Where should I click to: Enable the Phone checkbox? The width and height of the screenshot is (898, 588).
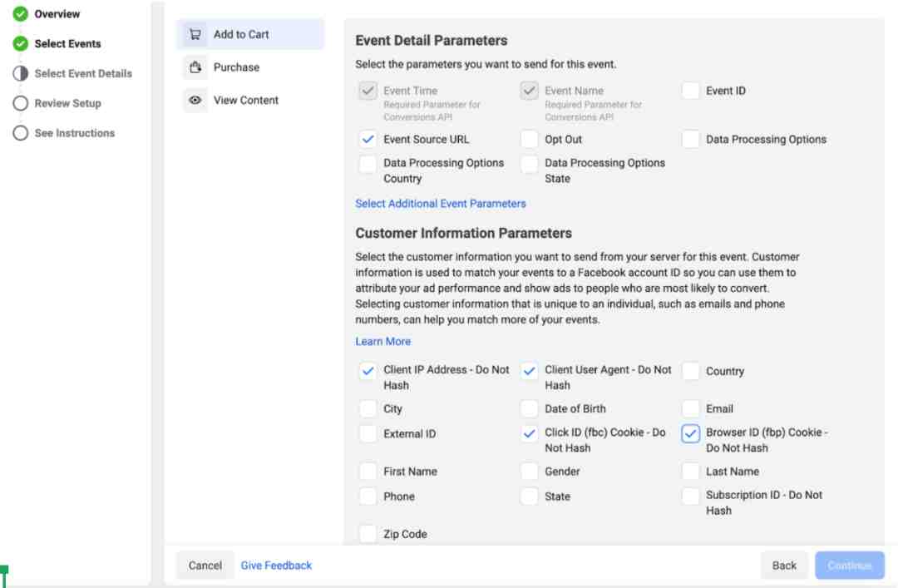(368, 497)
